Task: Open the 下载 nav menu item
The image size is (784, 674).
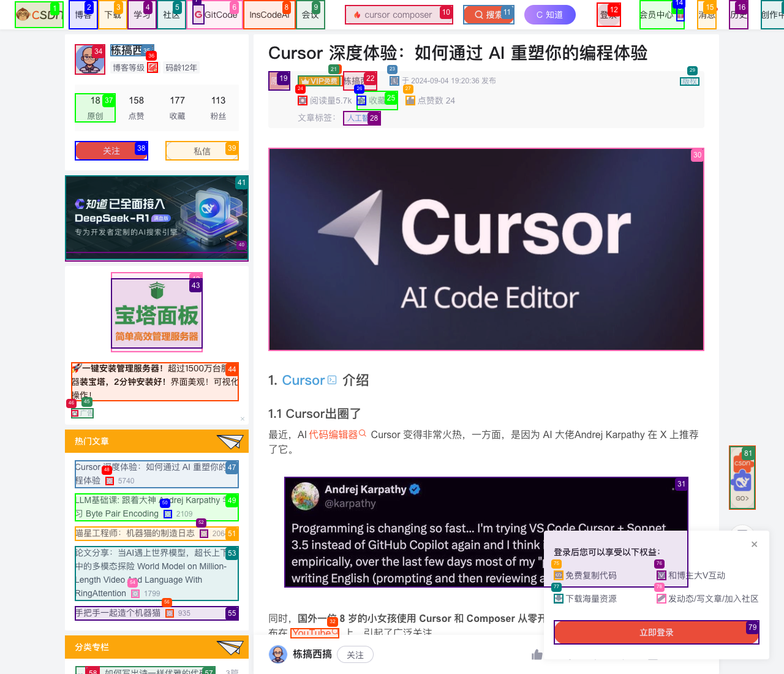Action: pyautogui.click(x=113, y=15)
